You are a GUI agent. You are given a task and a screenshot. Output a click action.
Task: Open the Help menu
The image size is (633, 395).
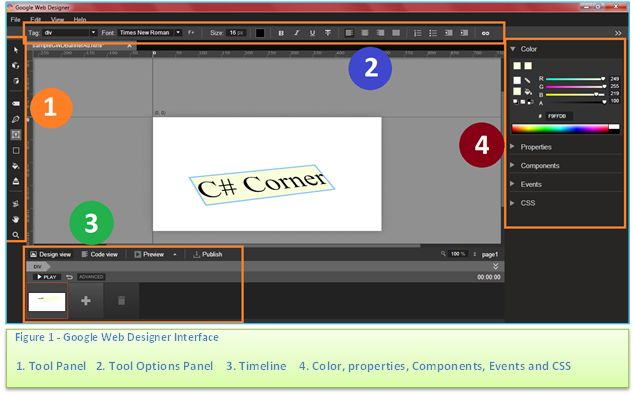[x=80, y=19]
